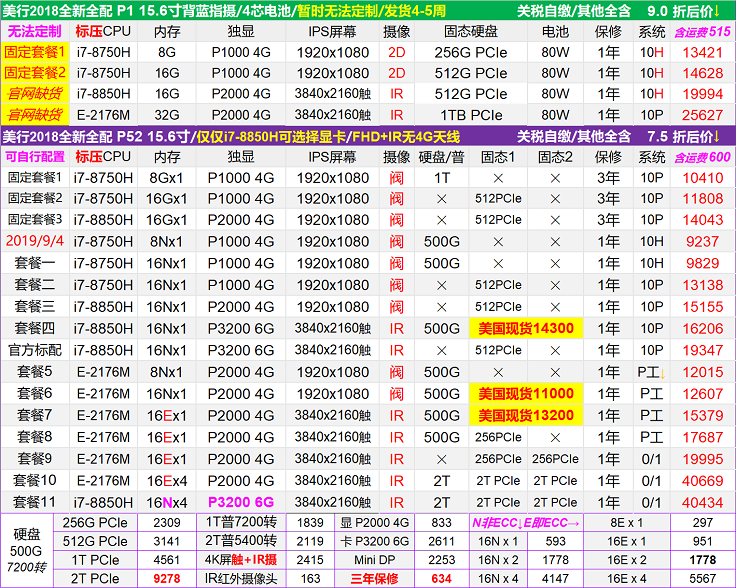Click the red 三年保修 cell
This screenshot has height=588, width=736.
point(373,578)
